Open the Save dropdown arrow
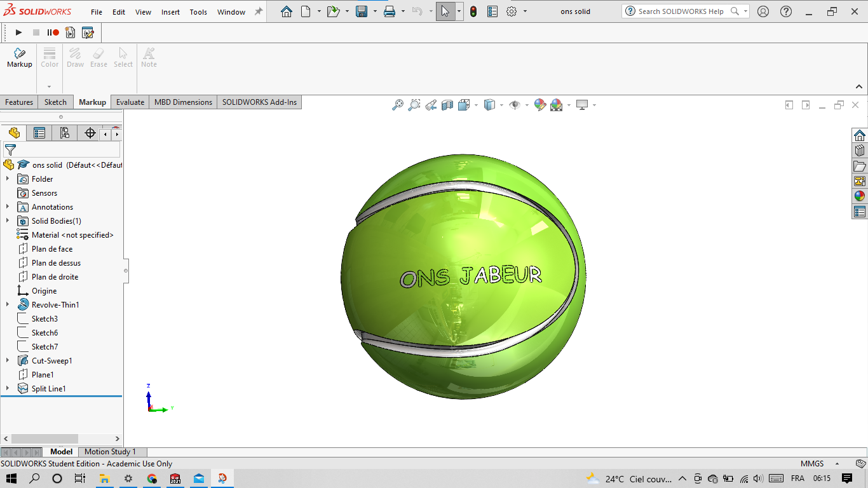The height and width of the screenshot is (488, 868). (x=375, y=11)
